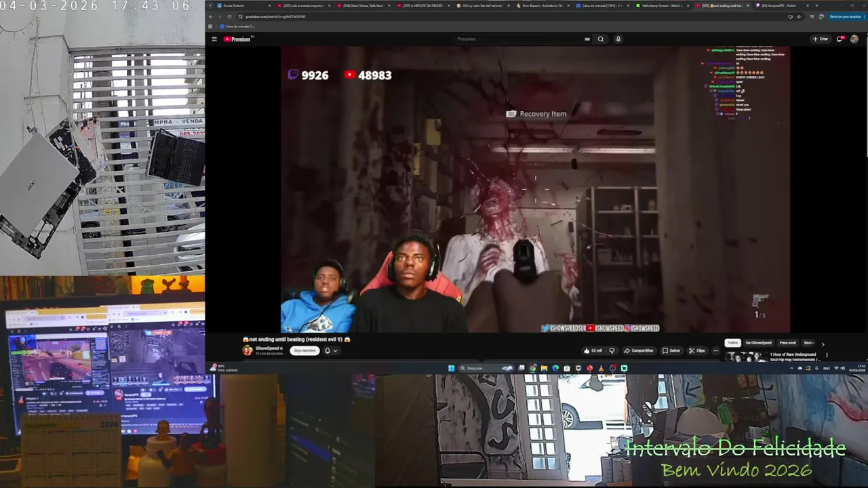Reload the page with the refresh icon
868x488 pixels.
click(x=229, y=16)
